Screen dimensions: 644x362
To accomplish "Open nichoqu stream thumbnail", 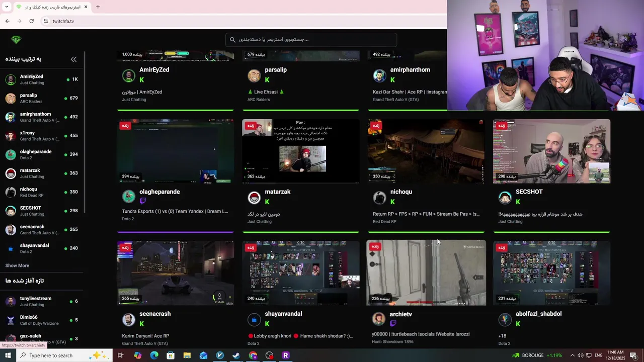I will 426,151.
